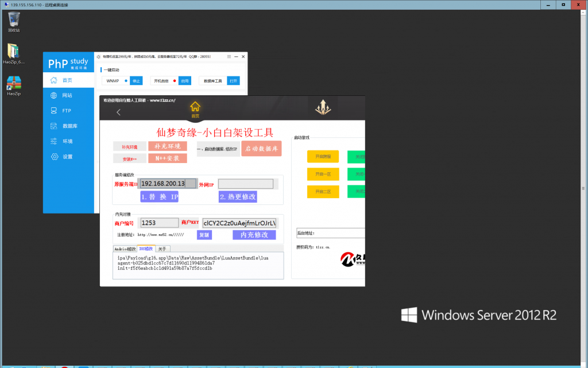Click the golden arrows emblem icon

coord(323,107)
